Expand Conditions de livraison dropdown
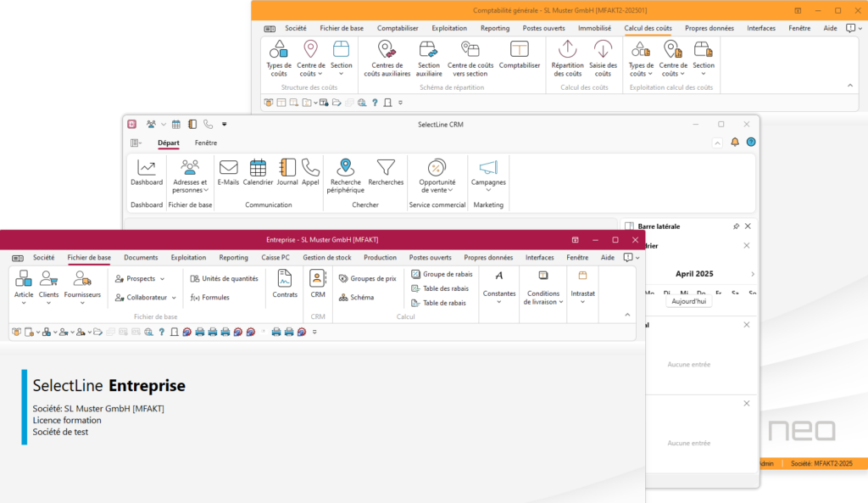The image size is (868, 503). (x=561, y=302)
